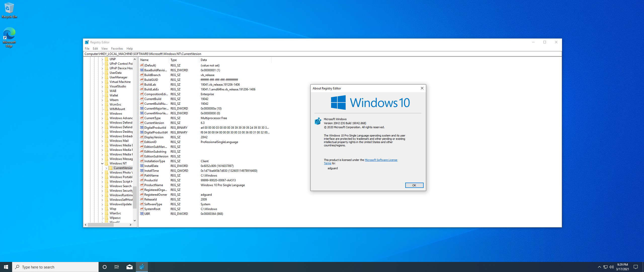Screen dimensions: 644x272
Task: Open the Favorites menu
Action: 117,49
